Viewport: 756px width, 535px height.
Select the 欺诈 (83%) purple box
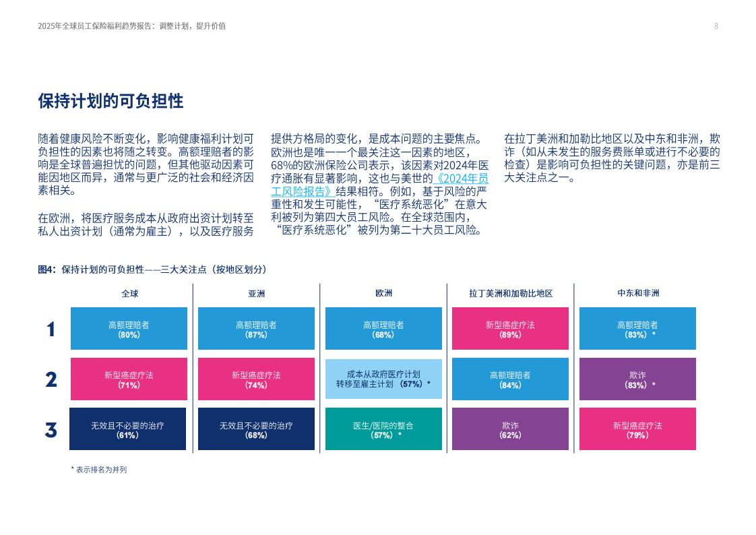click(637, 379)
